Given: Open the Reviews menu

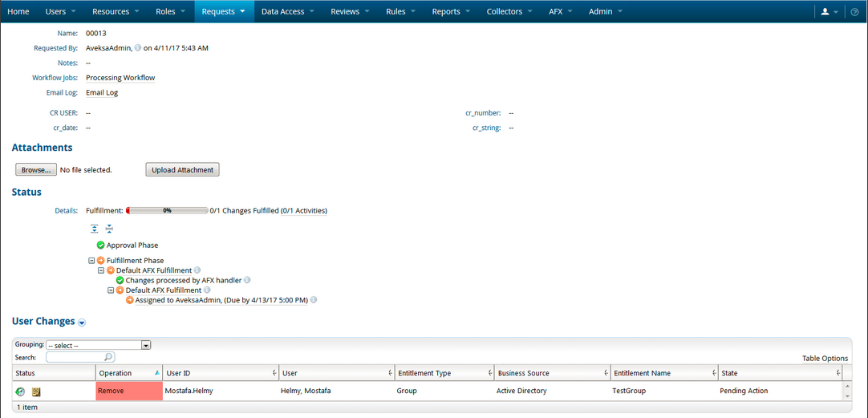Looking at the screenshot, I should point(350,11).
